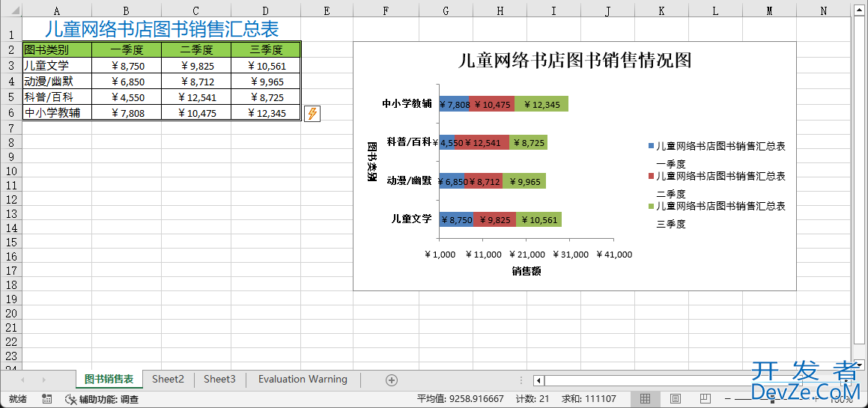Click the select-all corner of grid
The image size is (868, 408).
coord(11,10)
